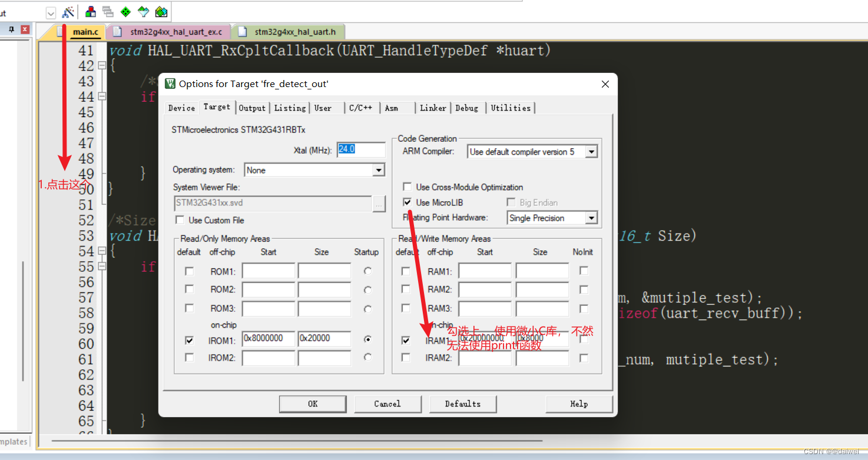Open the target selection dropdown arrow

[x=51, y=13]
